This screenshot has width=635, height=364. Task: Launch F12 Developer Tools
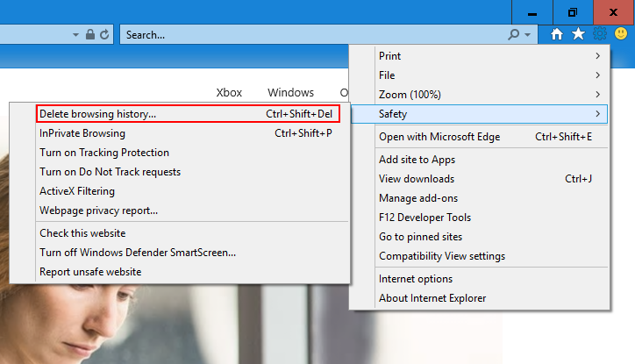click(479, 218)
